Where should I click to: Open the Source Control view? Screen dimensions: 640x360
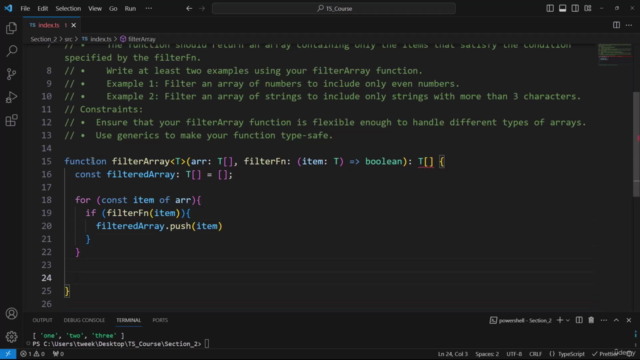coord(11,74)
